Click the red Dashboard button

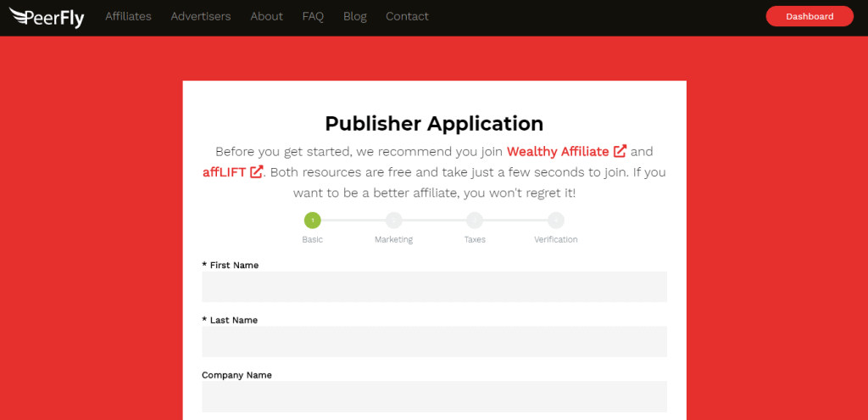point(810,16)
